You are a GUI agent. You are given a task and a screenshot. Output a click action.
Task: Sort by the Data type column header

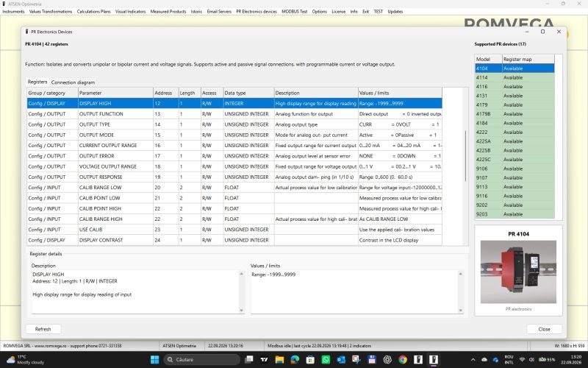coord(248,93)
